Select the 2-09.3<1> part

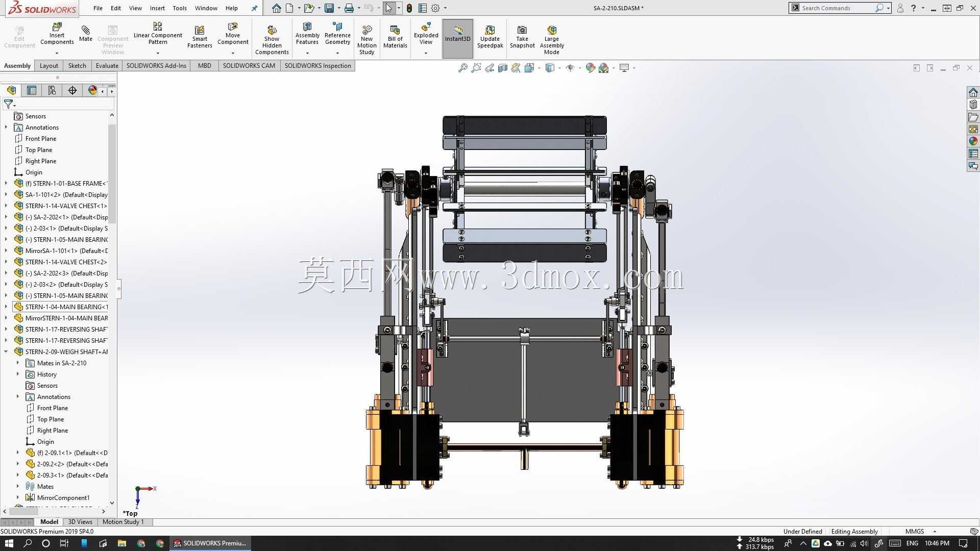click(66, 475)
